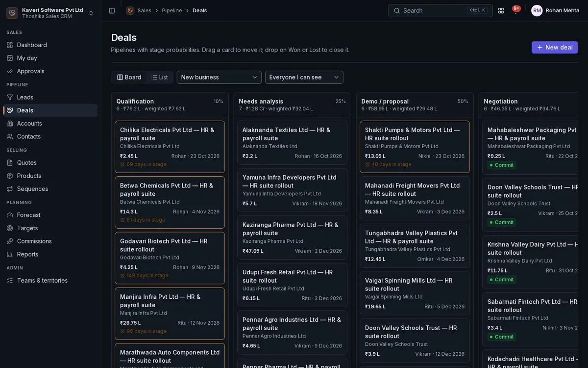Click the Pipeline breadcrumb

[172, 10]
